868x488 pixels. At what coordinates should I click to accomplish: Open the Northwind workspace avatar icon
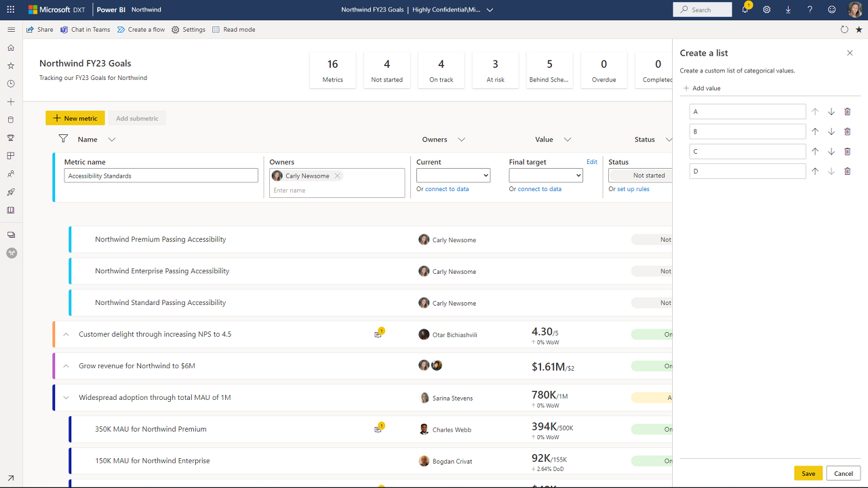(x=12, y=253)
